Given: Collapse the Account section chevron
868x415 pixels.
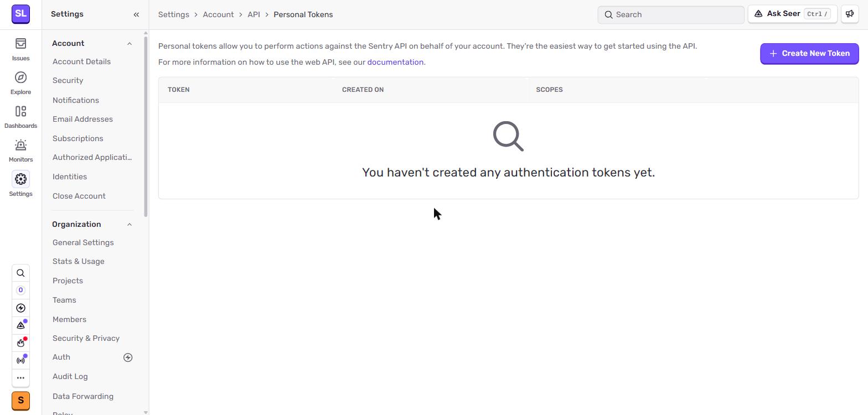Looking at the screenshot, I should coord(130,44).
